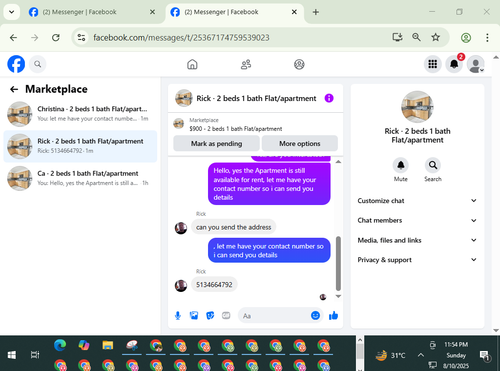This screenshot has width=500, height=371.
Task: Select message '5134664792'
Action: 214,285
